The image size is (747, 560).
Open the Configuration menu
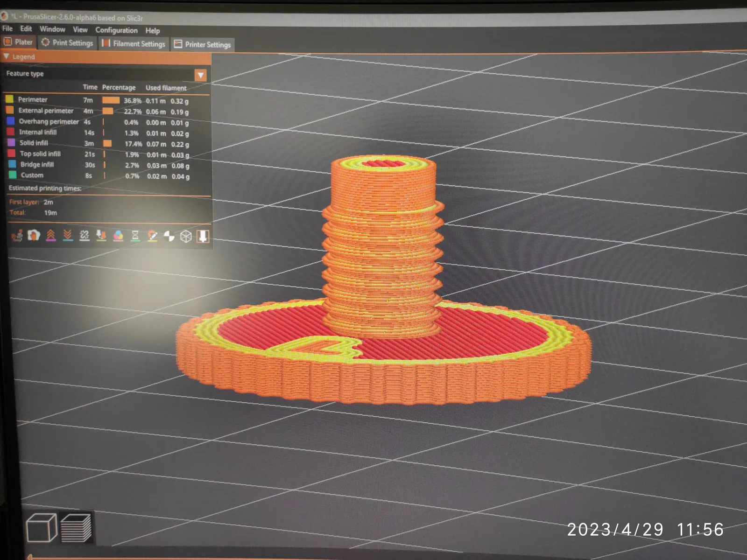[x=117, y=30]
